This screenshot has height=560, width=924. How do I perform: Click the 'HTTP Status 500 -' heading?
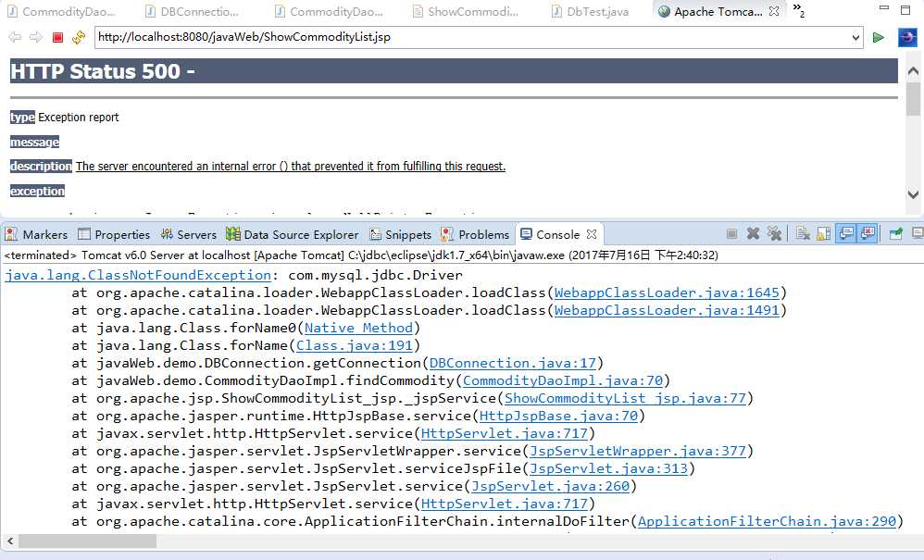coord(103,71)
